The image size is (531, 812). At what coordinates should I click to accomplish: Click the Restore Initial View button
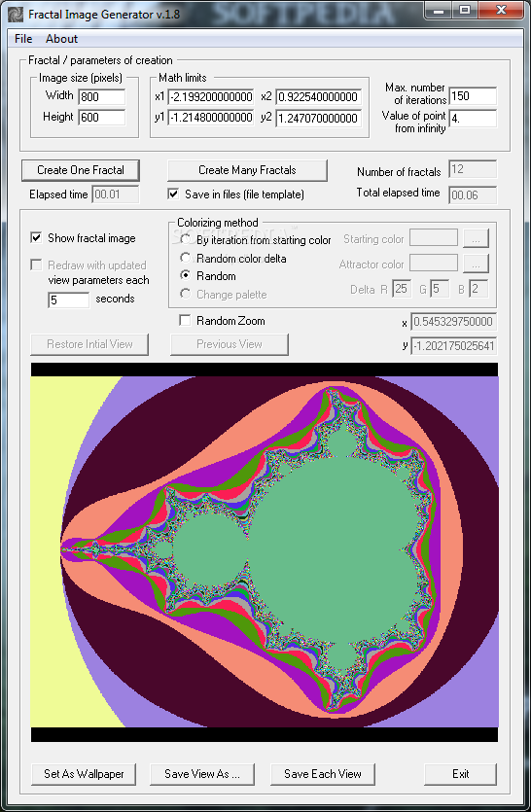pyautogui.click(x=89, y=344)
